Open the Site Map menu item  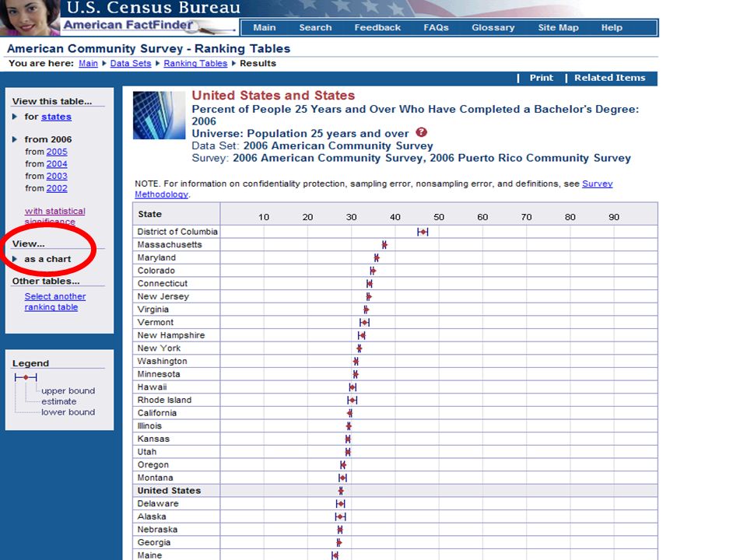(x=558, y=28)
